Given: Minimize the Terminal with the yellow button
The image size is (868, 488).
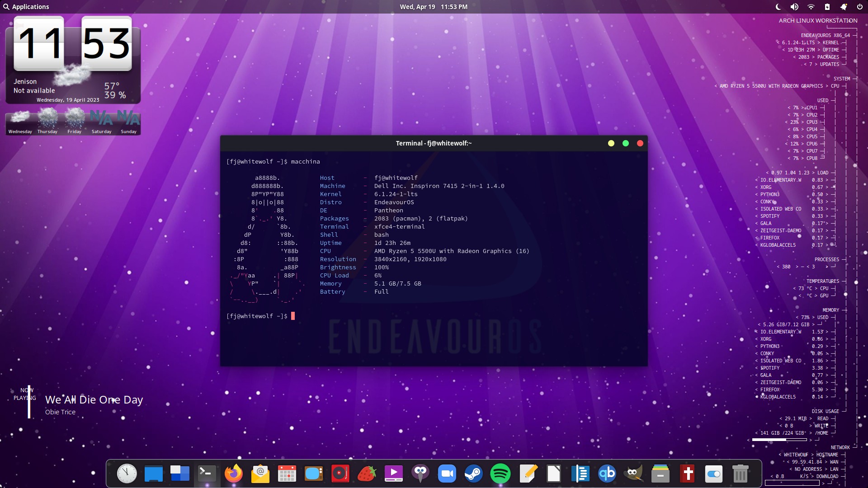Looking at the screenshot, I should (611, 143).
